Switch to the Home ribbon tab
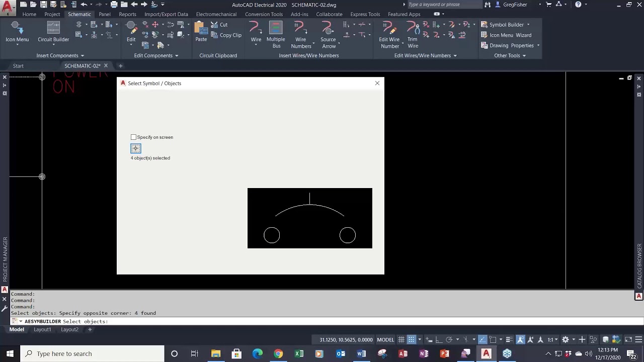 (29, 14)
